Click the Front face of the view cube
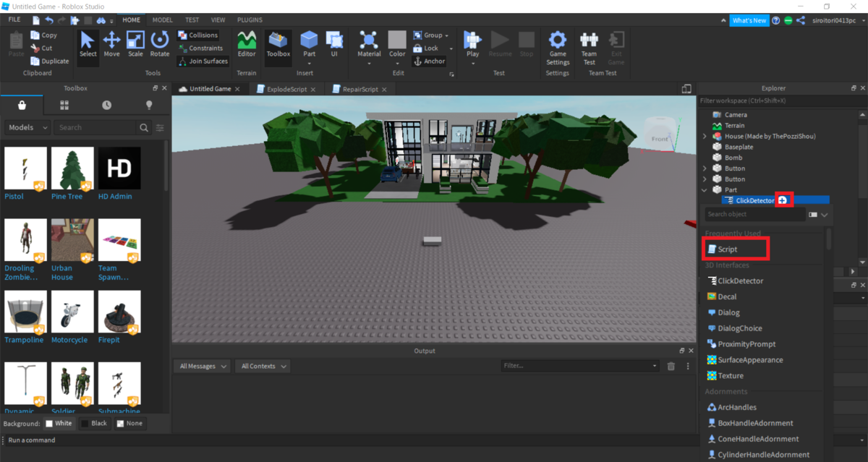 (660, 140)
